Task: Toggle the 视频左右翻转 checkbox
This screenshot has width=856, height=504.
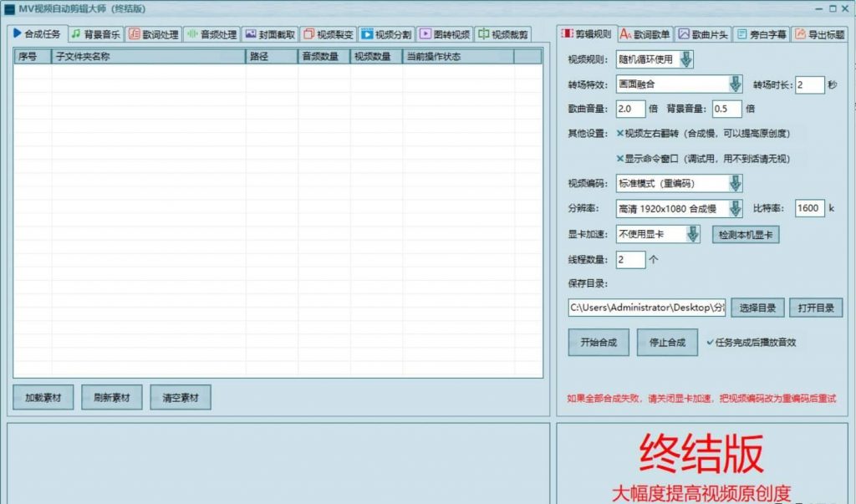Action: click(619, 133)
